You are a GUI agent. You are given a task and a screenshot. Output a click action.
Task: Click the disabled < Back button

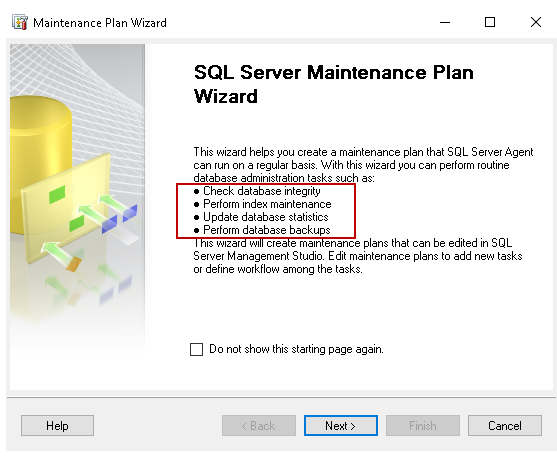coord(259,425)
